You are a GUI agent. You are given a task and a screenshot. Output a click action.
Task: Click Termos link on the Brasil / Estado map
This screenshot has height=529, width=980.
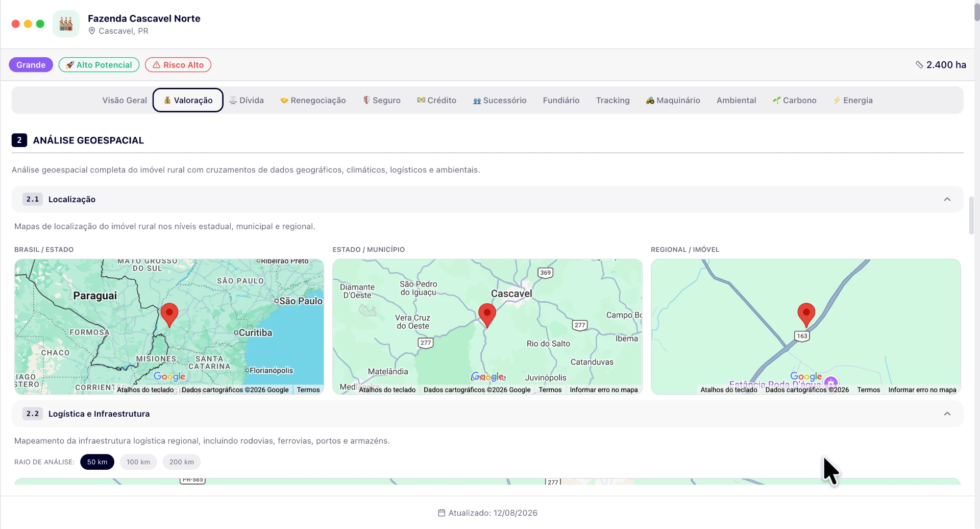308,390
